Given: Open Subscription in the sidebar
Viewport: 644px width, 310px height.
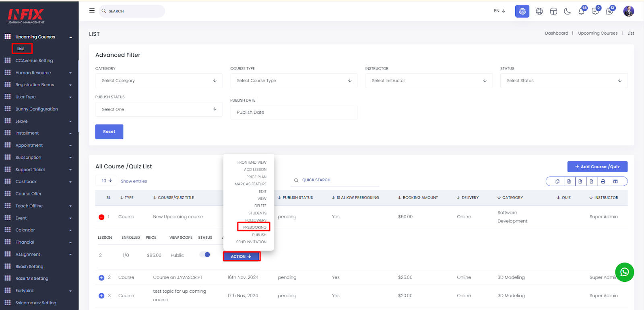Looking at the screenshot, I should click(x=28, y=158).
